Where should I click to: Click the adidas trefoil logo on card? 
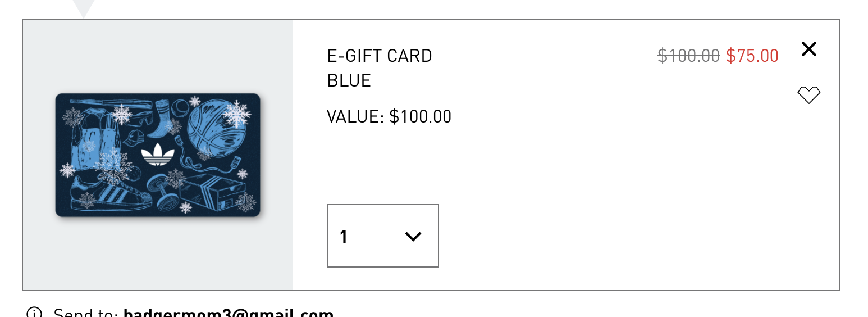[x=157, y=155]
